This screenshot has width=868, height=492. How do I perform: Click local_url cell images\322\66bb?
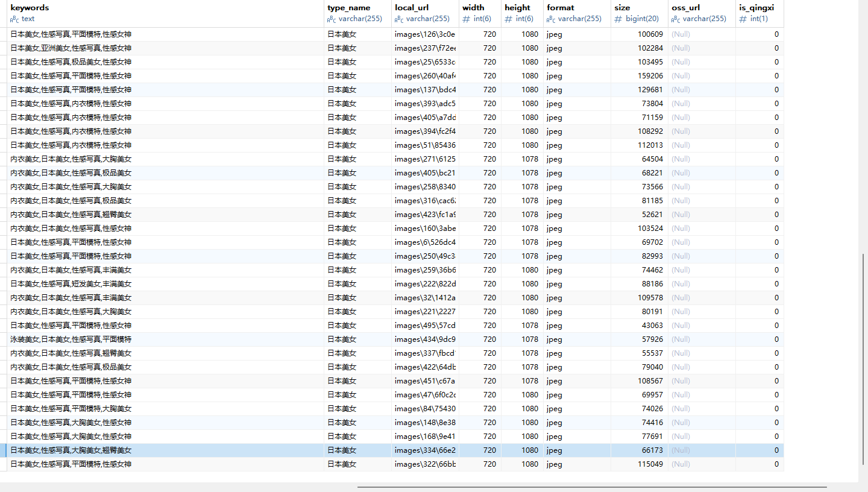click(426, 464)
